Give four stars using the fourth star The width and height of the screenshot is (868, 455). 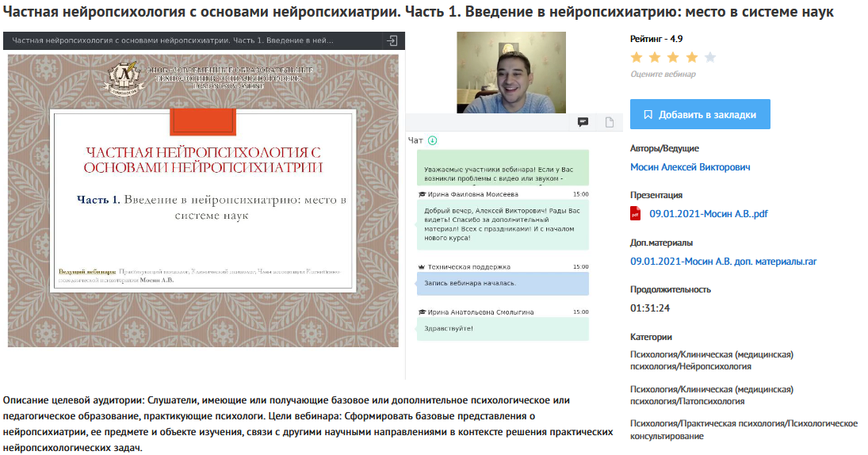pyautogui.click(x=691, y=57)
